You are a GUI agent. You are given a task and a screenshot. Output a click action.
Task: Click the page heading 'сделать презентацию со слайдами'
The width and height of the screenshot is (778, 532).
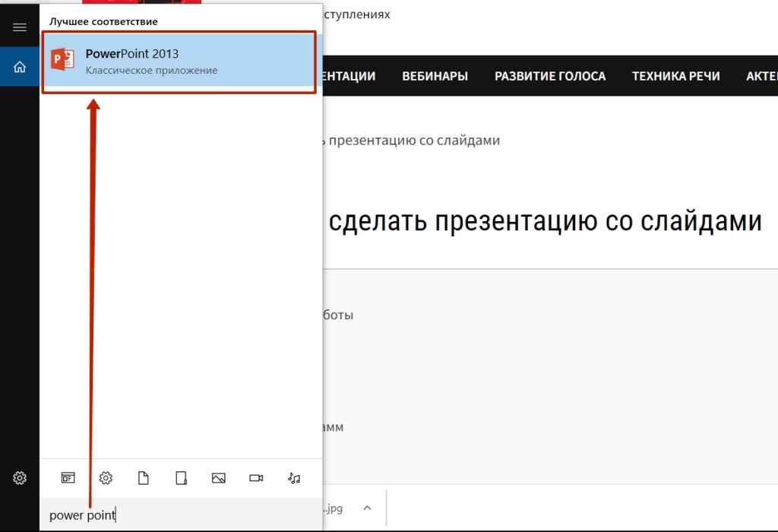pos(544,221)
